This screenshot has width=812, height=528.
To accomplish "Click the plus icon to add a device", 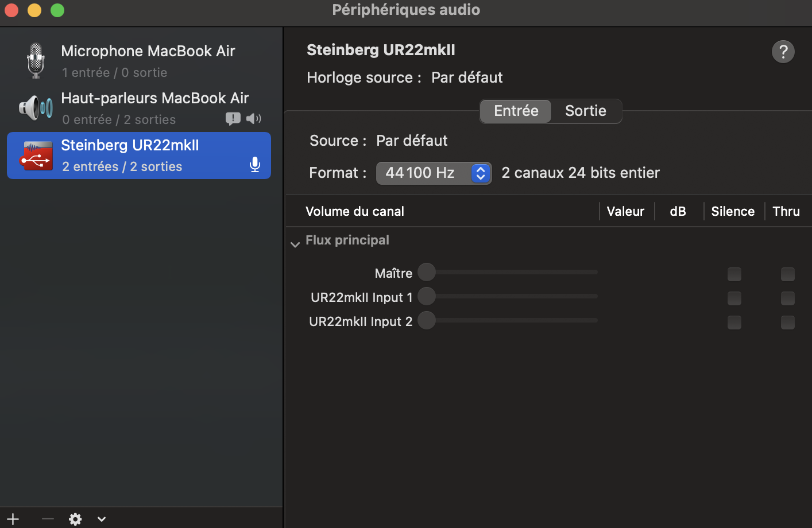I will pos(13,519).
